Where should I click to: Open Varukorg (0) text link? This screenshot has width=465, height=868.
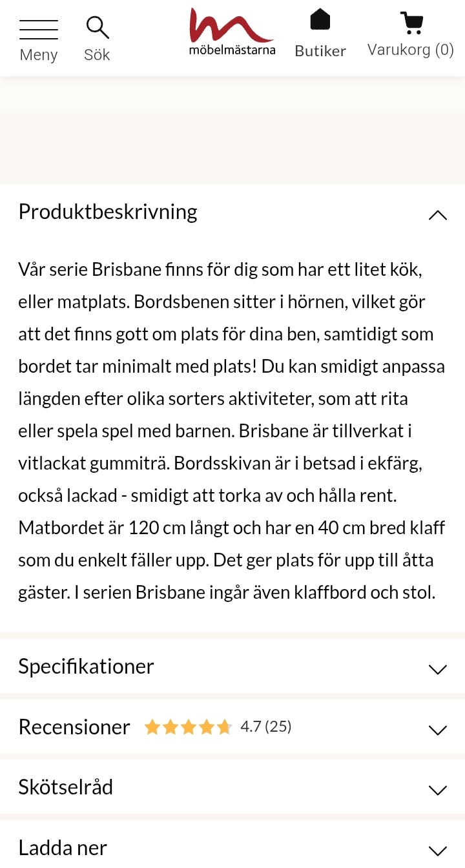(411, 50)
